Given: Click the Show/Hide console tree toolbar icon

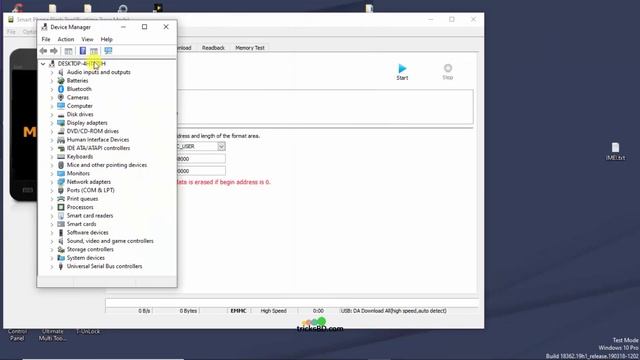Looking at the screenshot, I should pyautogui.click(x=68, y=51).
